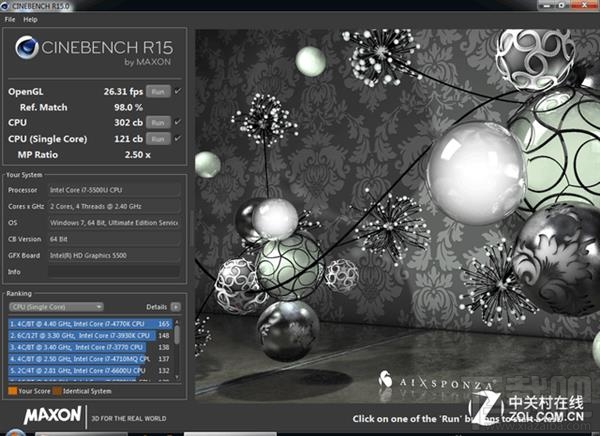Open the File menu

pyautogui.click(x=10, y=19)
